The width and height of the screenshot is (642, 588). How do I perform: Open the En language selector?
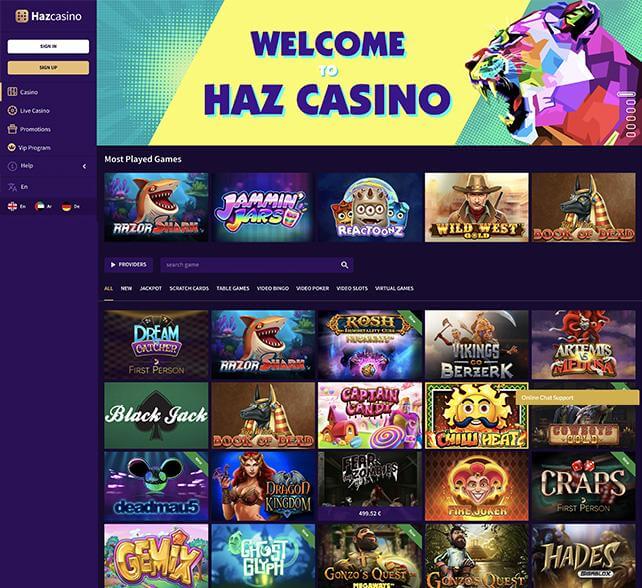click(18, 187)
